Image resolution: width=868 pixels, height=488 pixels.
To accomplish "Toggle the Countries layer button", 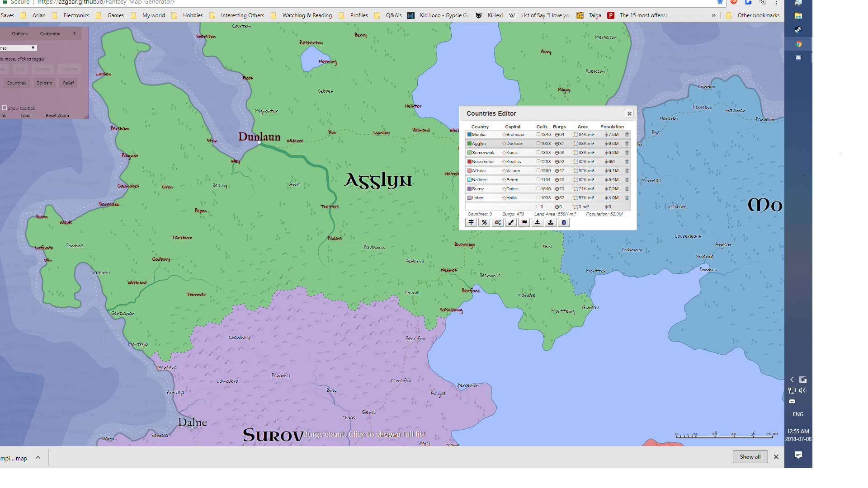I will click(x=16, y=83).
